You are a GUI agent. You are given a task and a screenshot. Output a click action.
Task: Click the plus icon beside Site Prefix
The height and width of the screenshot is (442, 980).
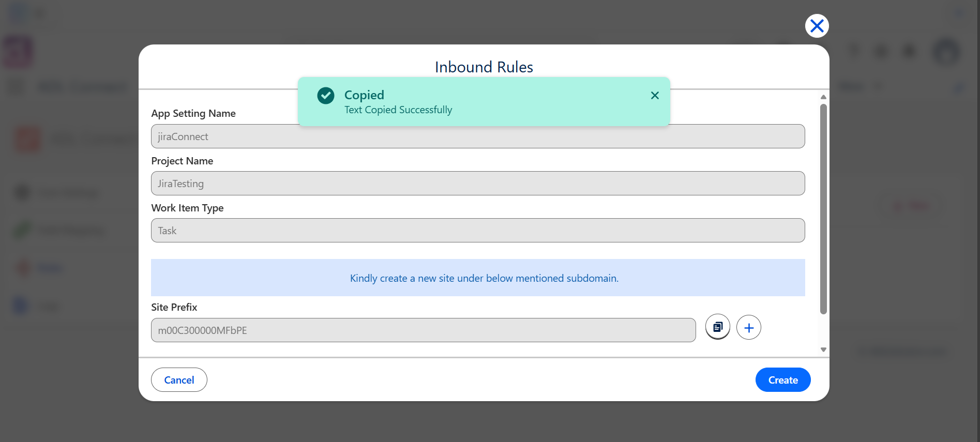point(749,327)
